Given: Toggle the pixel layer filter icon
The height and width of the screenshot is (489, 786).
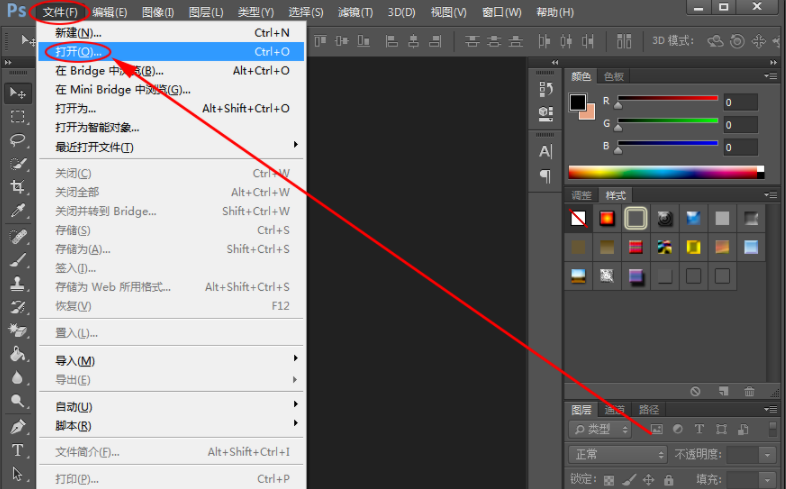Looking at the screenshot, I should pos(657,429).
